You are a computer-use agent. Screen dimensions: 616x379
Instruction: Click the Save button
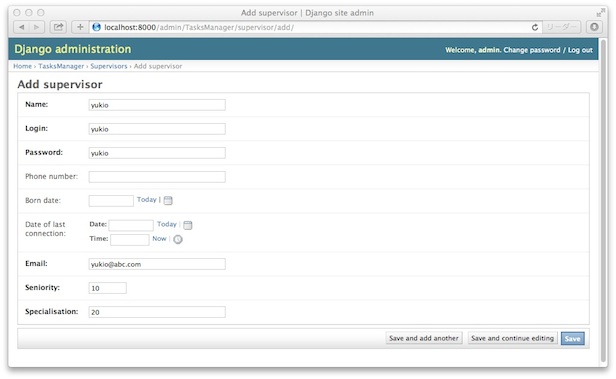coord(572,339)
